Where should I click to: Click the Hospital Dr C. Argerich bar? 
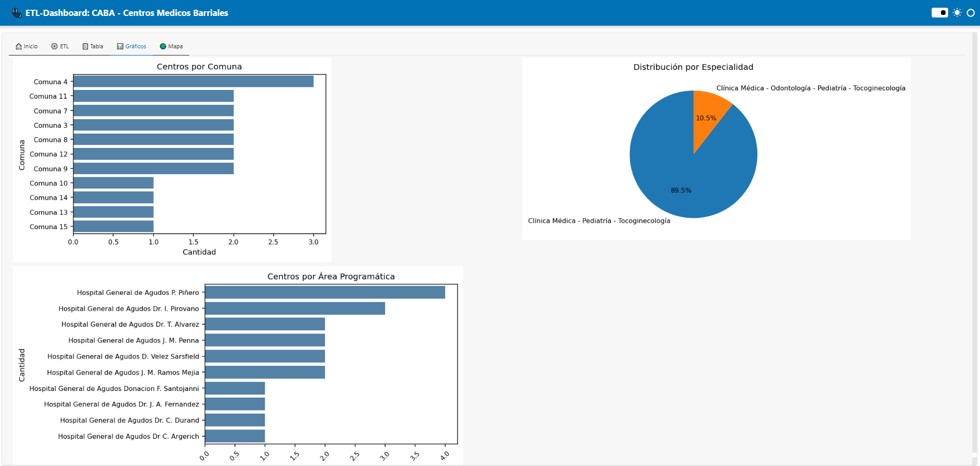pos(235,436)
